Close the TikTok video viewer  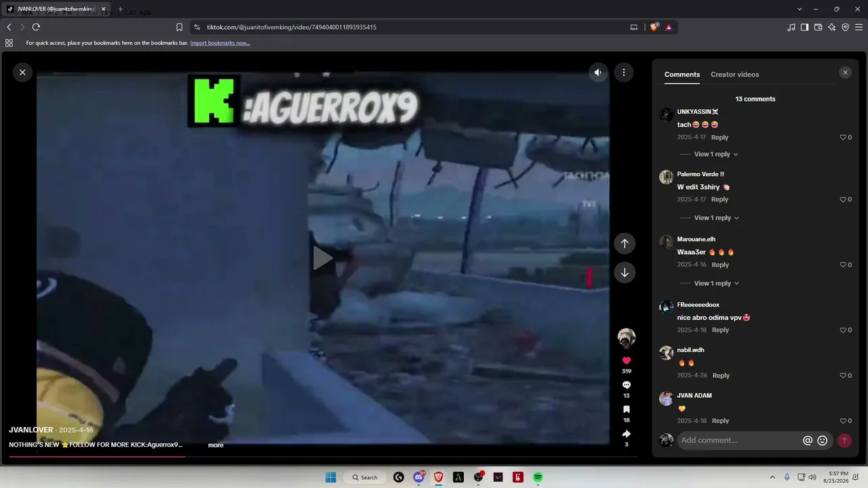(22, 72)
